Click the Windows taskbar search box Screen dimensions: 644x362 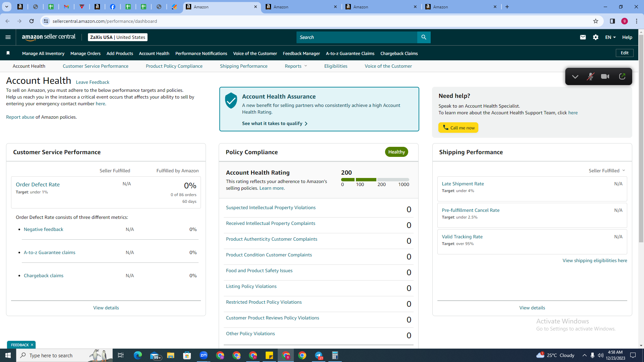coord(64,355)
